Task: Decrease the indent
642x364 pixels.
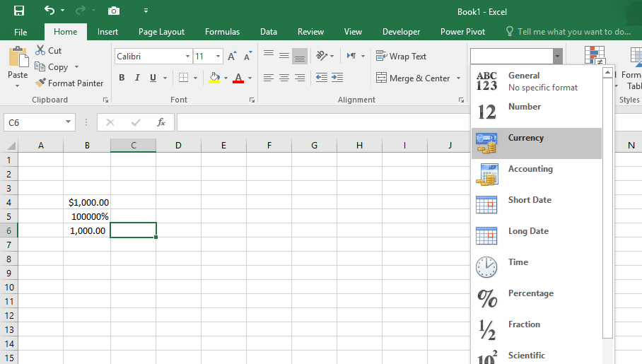Action: tap(322, 78)
